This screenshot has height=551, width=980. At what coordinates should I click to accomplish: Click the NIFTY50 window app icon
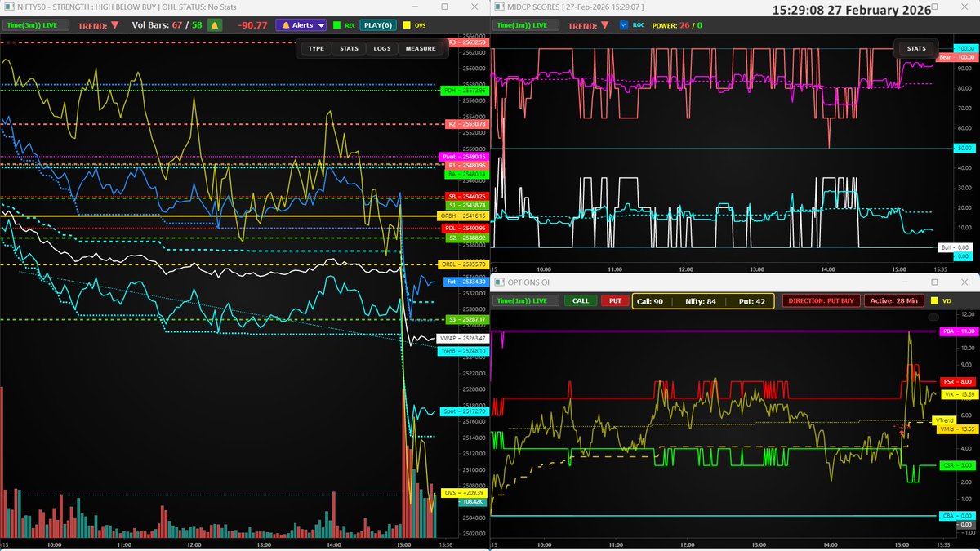[7, 7]
